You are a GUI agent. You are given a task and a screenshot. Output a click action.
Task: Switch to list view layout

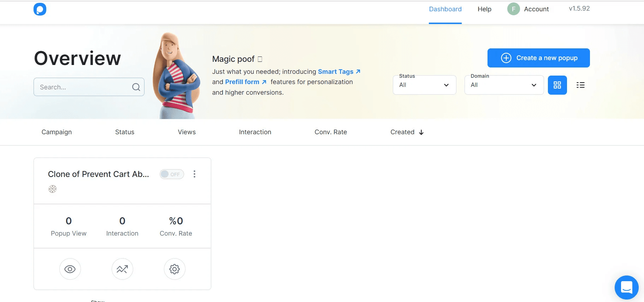[x=580, y=85]
